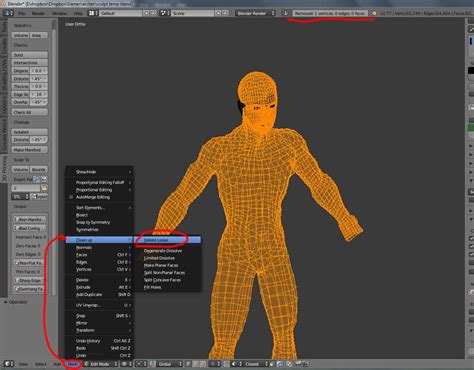Select the translate manipulator arrow icon
Image resolution: width=474 pixels, height=370 pixels.
pyautogui.click(x=188, y=364)
